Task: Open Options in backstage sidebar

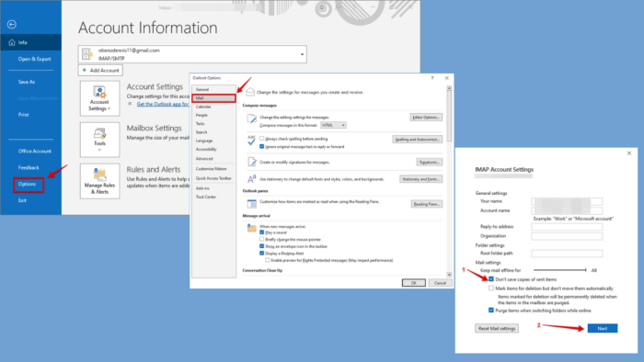Action: [27, 184]
